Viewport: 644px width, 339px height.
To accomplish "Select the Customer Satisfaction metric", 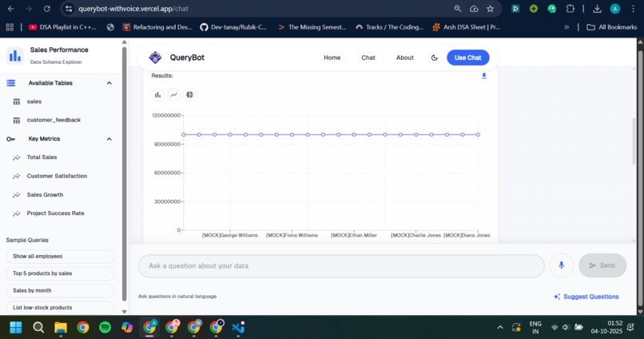I will click(57, 176).
